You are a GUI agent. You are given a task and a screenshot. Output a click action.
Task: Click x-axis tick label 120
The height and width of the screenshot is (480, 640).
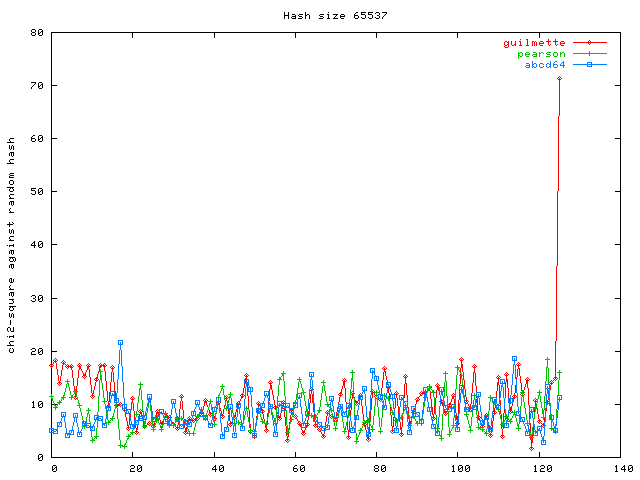[x=539, y=468]
